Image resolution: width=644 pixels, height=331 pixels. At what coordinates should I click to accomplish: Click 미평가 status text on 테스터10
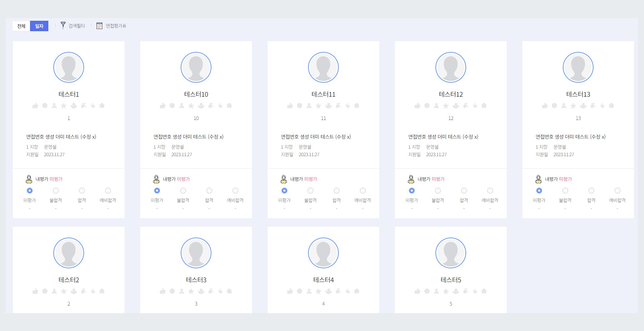tap(184, 179)
